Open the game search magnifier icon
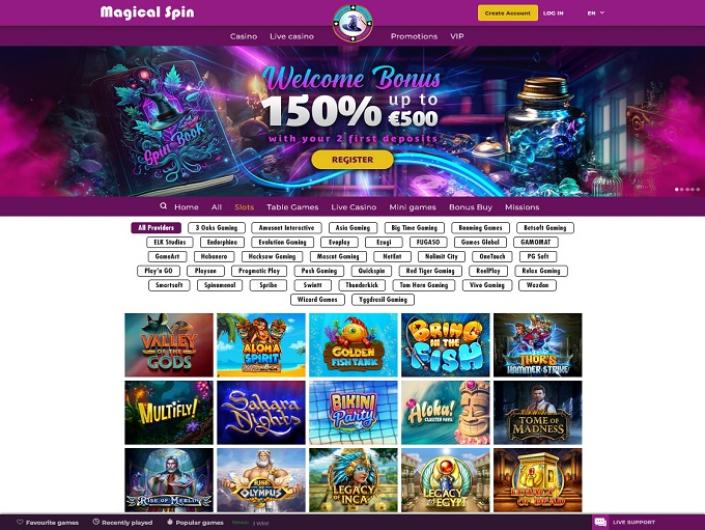This screenshot has width=705, height=530. (x=163, y=206)
